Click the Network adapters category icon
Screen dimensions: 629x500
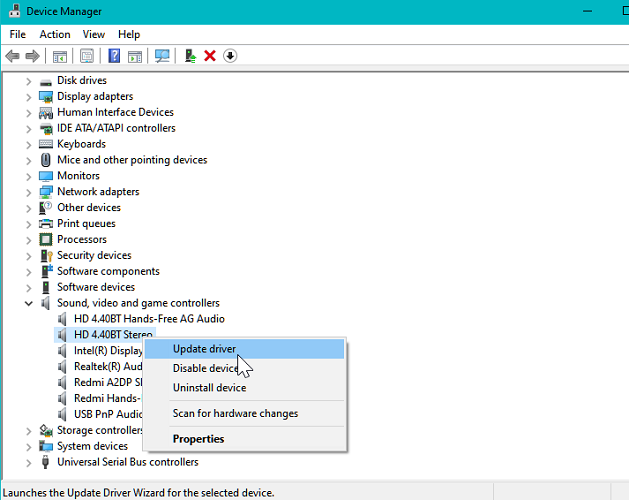coord(46,192)
